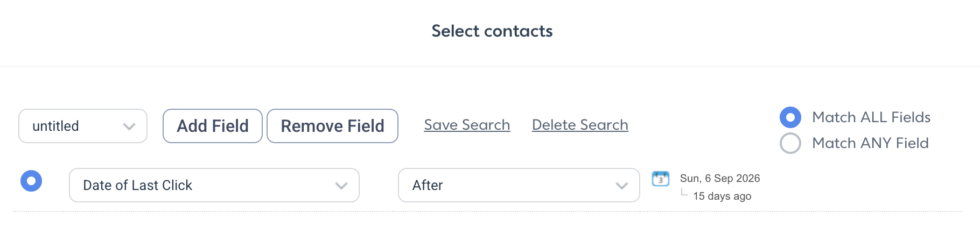This screenshot has height=225, width=980.
Task: Click the Remove Field button
Action: (x=333, y=126)
